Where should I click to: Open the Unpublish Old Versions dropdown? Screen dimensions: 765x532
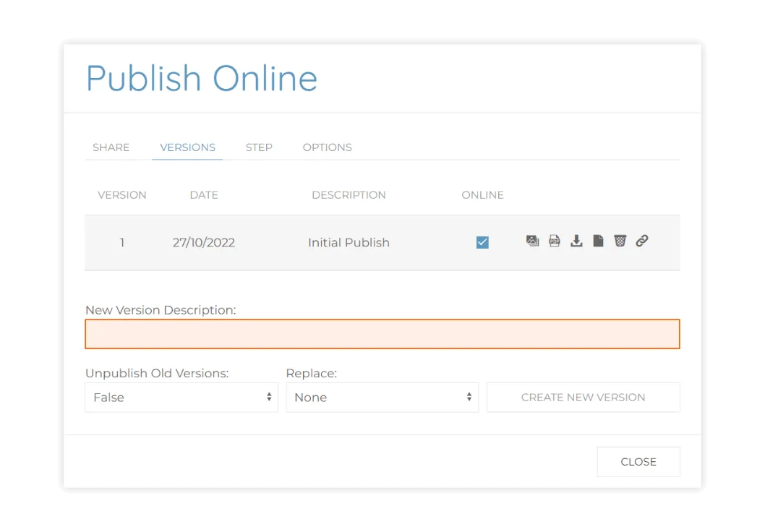point(181,398)
